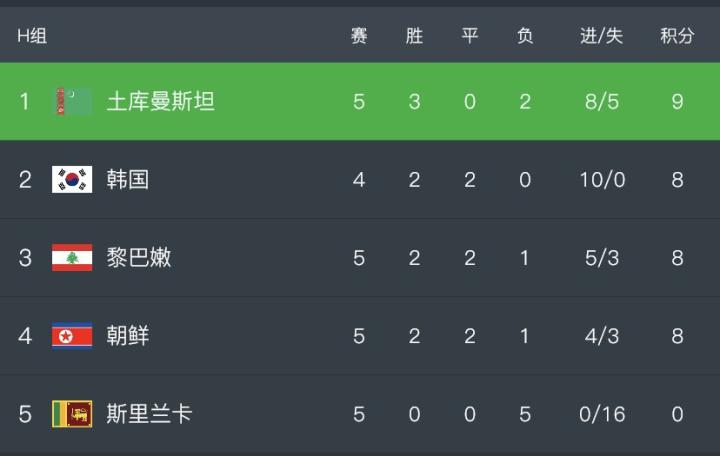Click the Lebanon flag icon
This screenshot has height=456, width=720.
[x=72, y=257]
